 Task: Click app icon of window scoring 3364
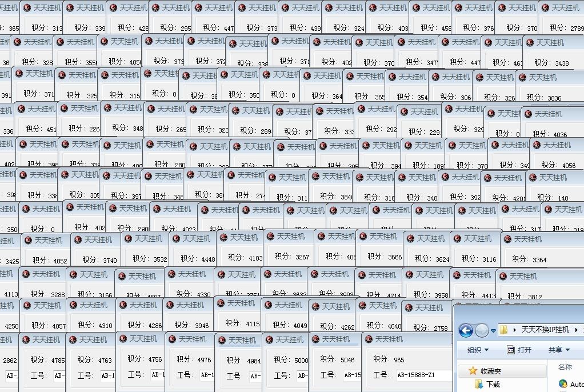pos(507,239)
